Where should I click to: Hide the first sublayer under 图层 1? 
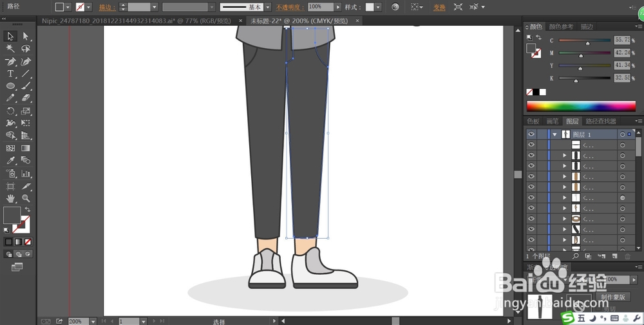pos(531,145)
